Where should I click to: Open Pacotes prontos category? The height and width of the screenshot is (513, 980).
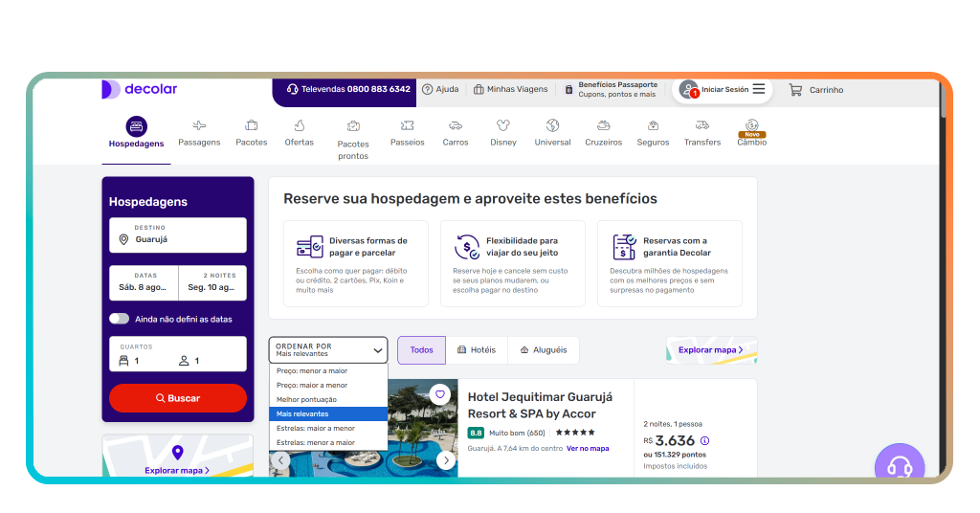click(353, 140)
